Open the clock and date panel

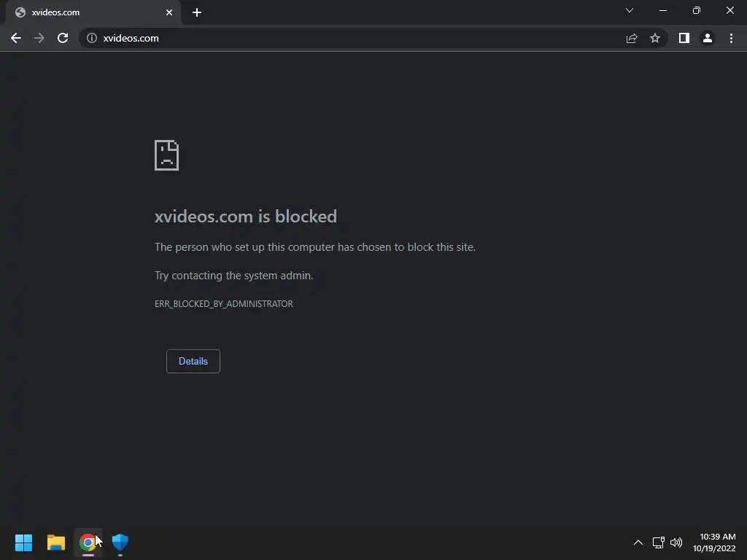tap(714, 542)
